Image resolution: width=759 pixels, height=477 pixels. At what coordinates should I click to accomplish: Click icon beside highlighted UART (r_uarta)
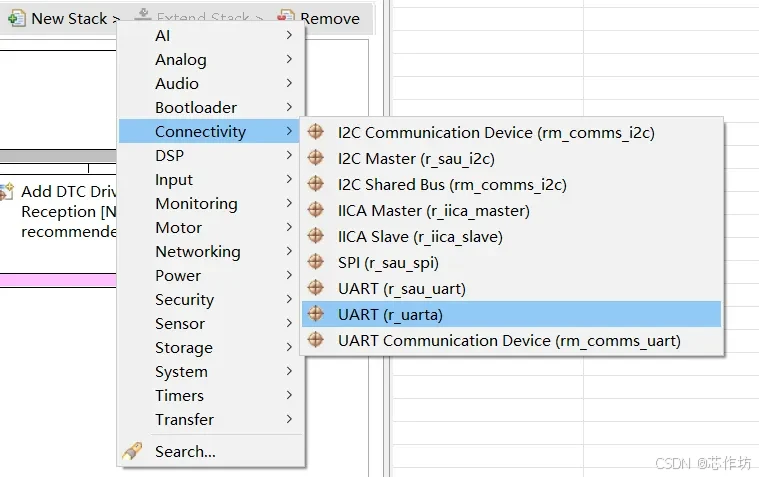[316, 314]
